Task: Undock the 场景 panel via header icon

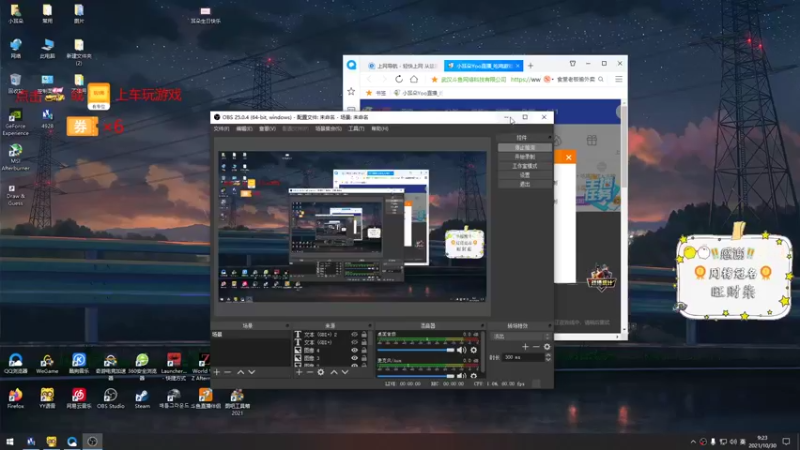Action: point(287,326)
